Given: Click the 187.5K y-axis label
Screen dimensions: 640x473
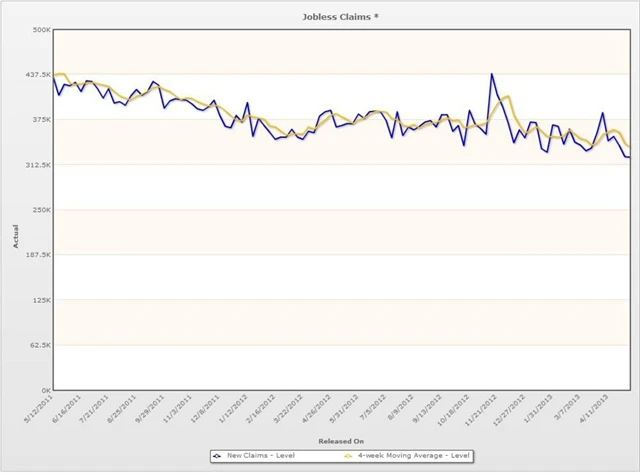Looking at the screenshot, I should click(x=37, y=255).
